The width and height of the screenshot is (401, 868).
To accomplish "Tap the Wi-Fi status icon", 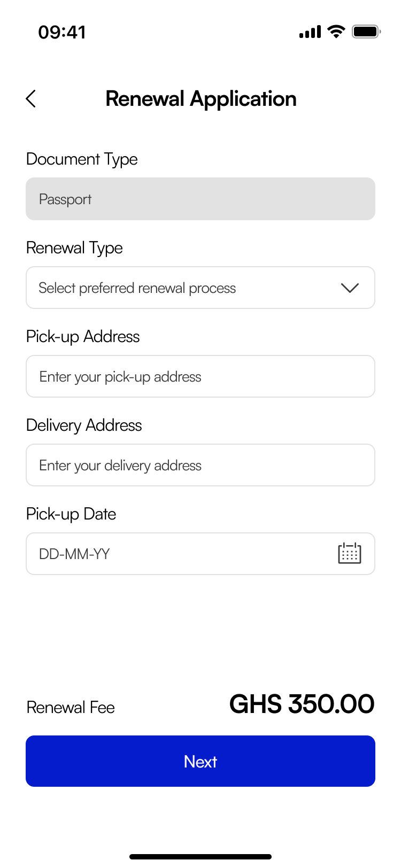I will [336, 32].
